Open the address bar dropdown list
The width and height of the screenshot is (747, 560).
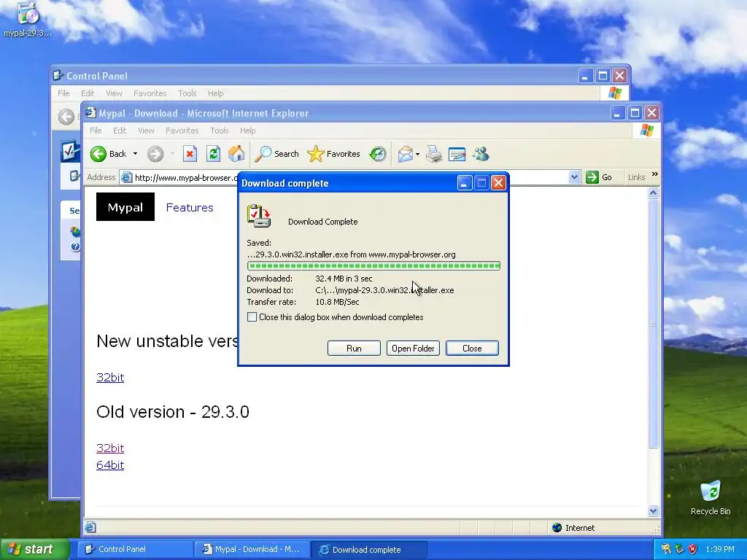(x=574, y=177)
